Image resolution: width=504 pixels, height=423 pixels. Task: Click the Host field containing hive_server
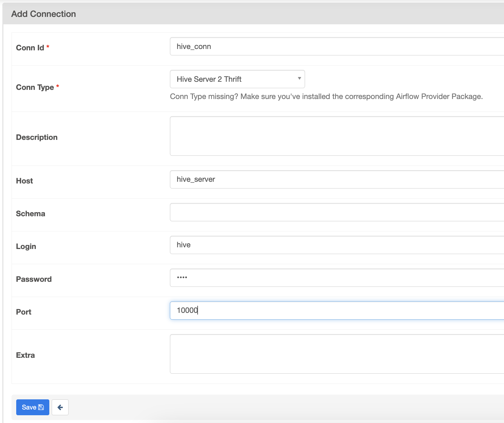point(337,179)
